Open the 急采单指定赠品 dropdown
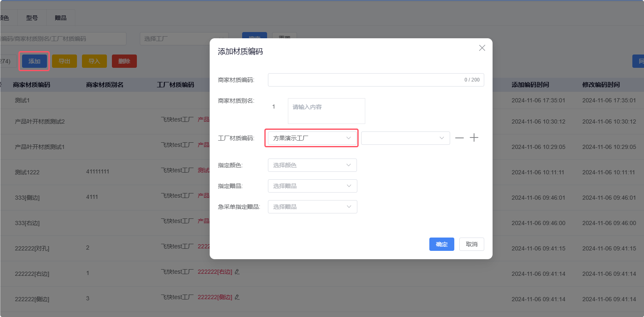644x317 pixels. [x=312, y=207]
